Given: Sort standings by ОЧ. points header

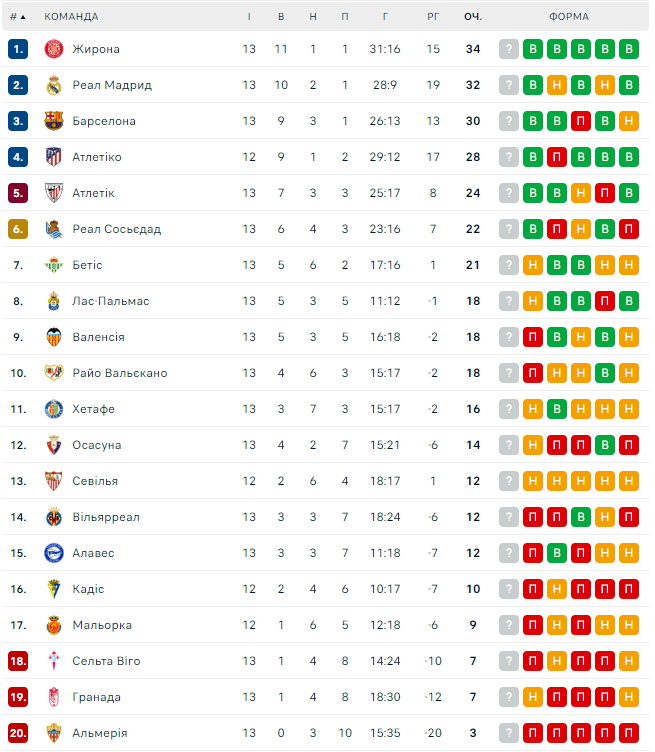Looking at the screenshot, I should [473, 17].
